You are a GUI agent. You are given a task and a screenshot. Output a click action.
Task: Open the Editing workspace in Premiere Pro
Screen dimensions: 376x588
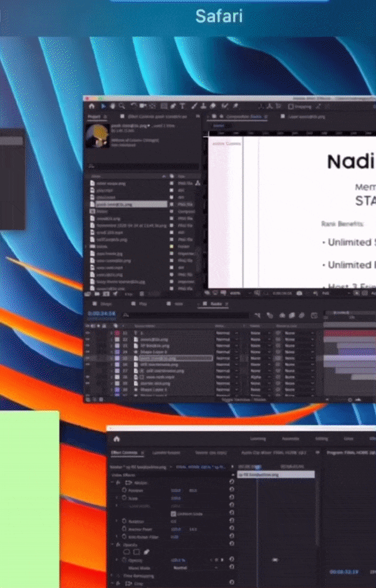[x=321, y=438]
